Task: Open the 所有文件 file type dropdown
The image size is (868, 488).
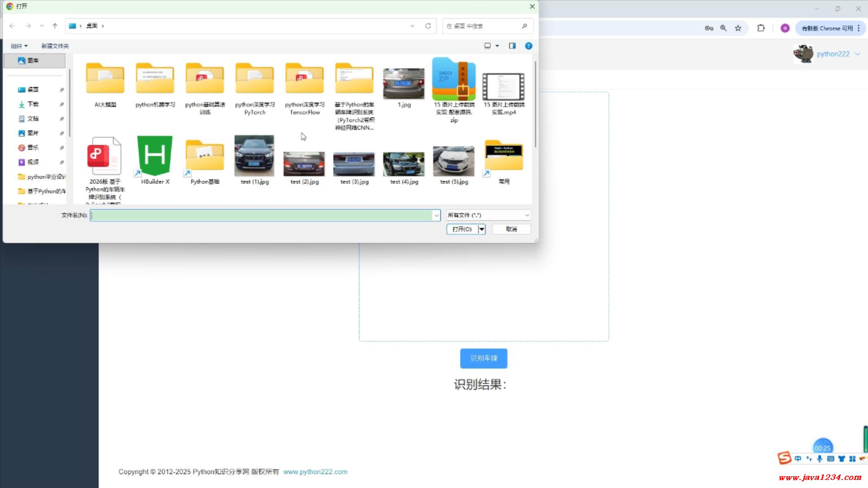Action: pos(488,215)
